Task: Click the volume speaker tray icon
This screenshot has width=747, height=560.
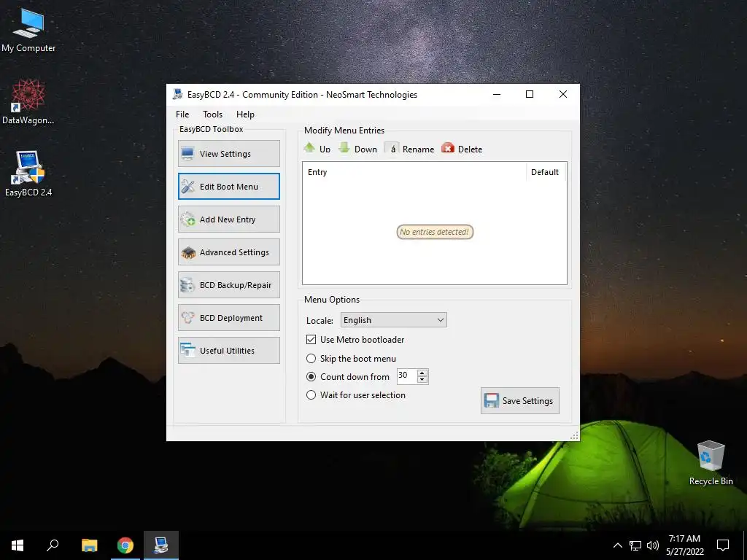Action: tap(653, 545)
